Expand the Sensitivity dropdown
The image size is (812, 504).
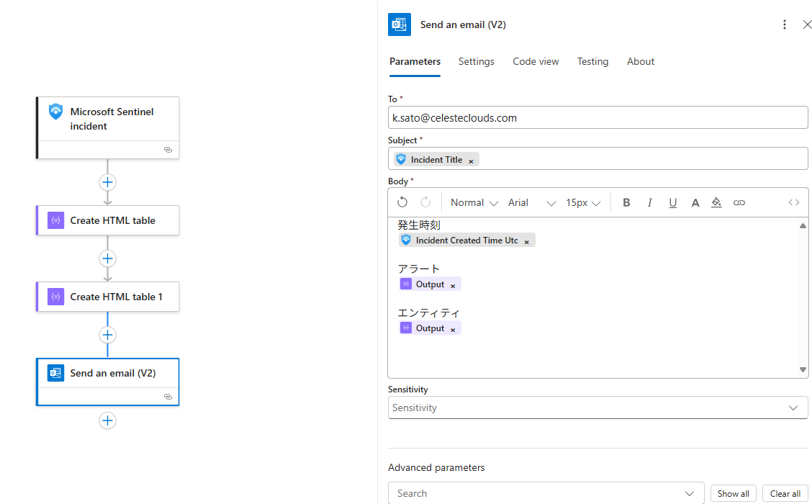[x=597, y=408]
